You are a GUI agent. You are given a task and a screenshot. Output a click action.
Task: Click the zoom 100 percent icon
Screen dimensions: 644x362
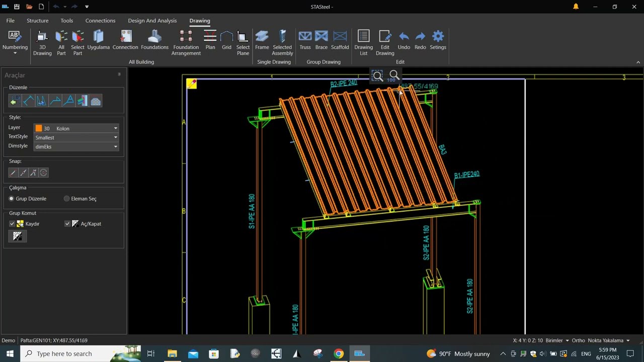392,76
